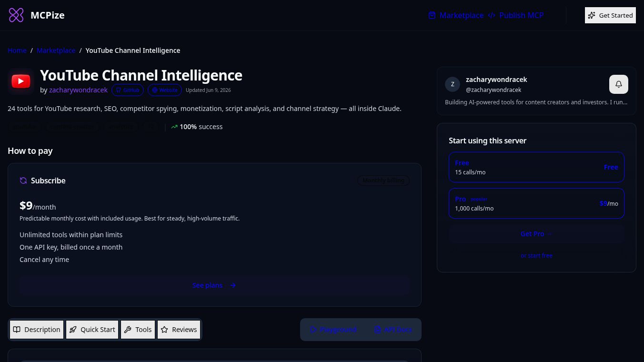Viewport: 644px width, 362px height.
Task: Switch to the Description tab
Action: [37, 330]
